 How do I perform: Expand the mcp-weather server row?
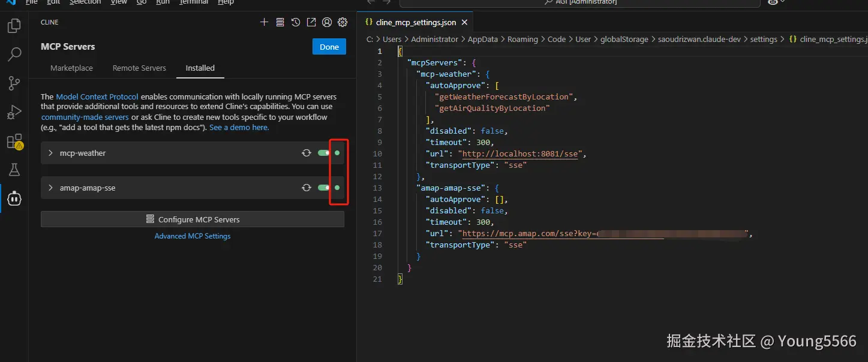click(50, 153)
